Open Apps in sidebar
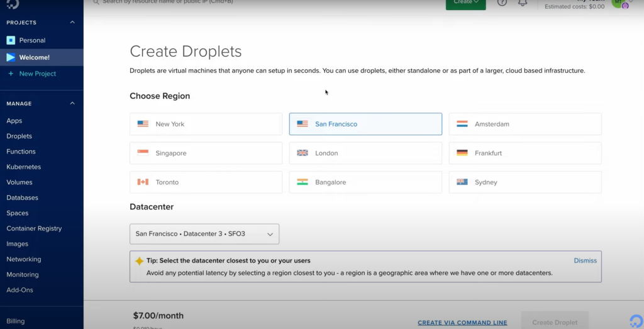Viewport: 644px width, 329px height. [14, 121]
